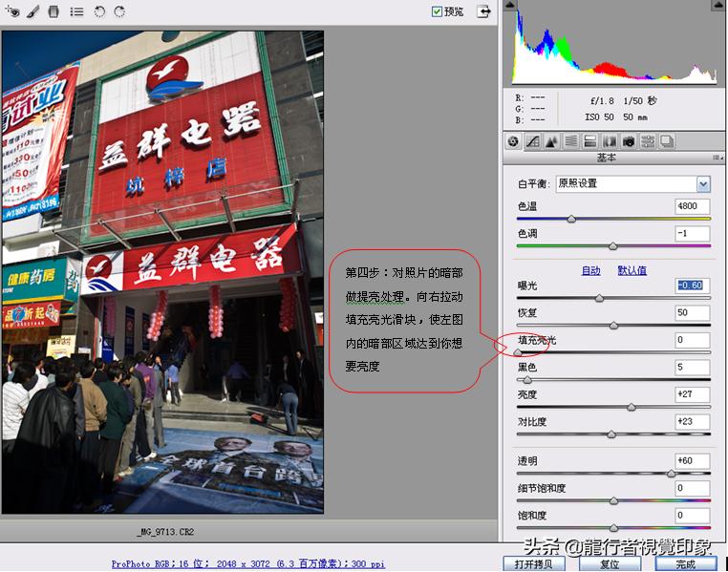Switch to the Split Toning tab
Screen dimensions: 728x572
pos(590,141)
